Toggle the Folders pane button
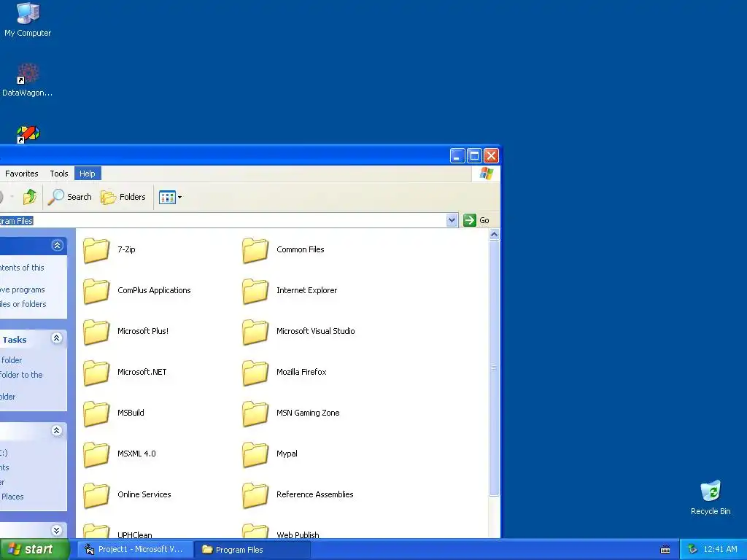747x560 pixels. coord(123,197)
